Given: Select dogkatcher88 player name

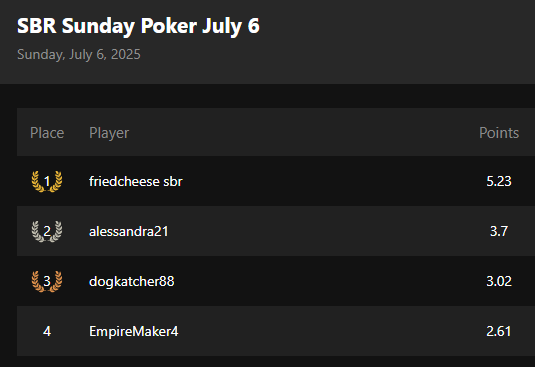Looking at the screenshot, I should [132, 281].
